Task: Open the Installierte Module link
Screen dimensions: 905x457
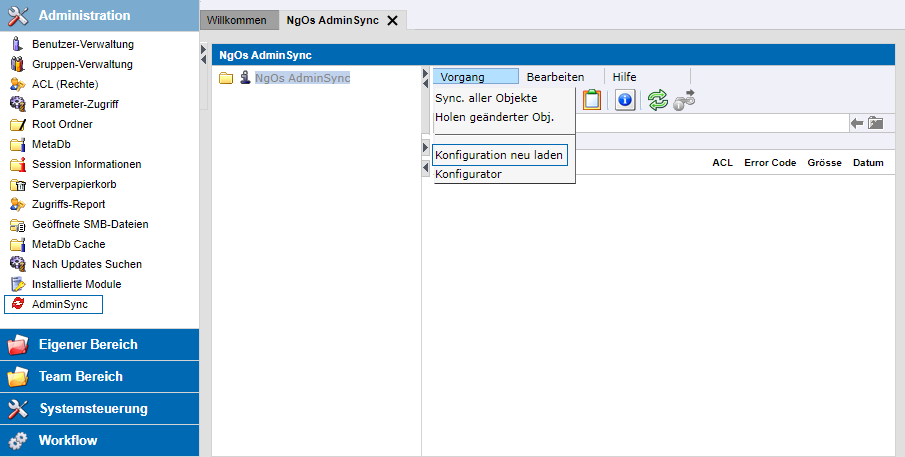Action: pyautogui.click(x=77, y=284)
